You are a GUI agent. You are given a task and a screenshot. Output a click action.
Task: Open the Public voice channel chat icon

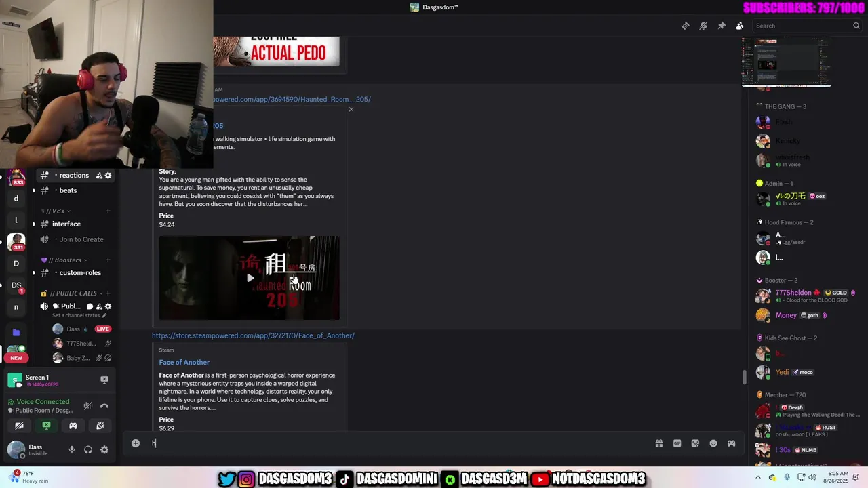(90, 306)
